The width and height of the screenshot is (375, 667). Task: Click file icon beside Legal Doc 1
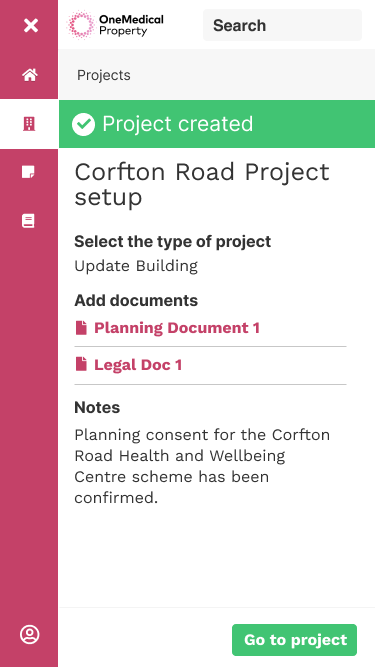(81, 365)
